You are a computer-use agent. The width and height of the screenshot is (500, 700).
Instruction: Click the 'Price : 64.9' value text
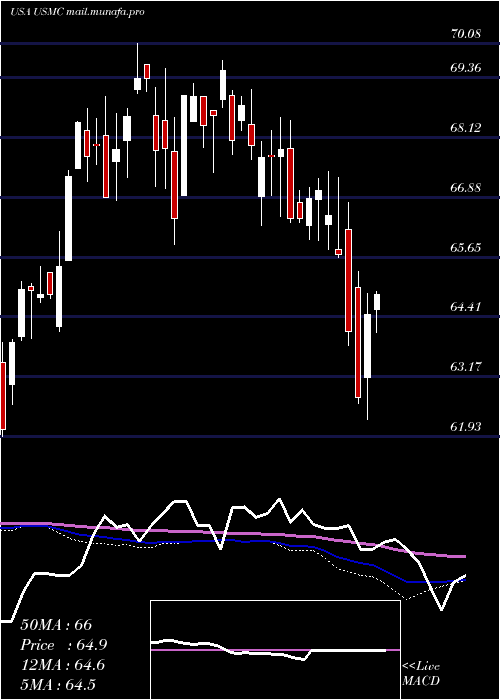click(64, 645)
